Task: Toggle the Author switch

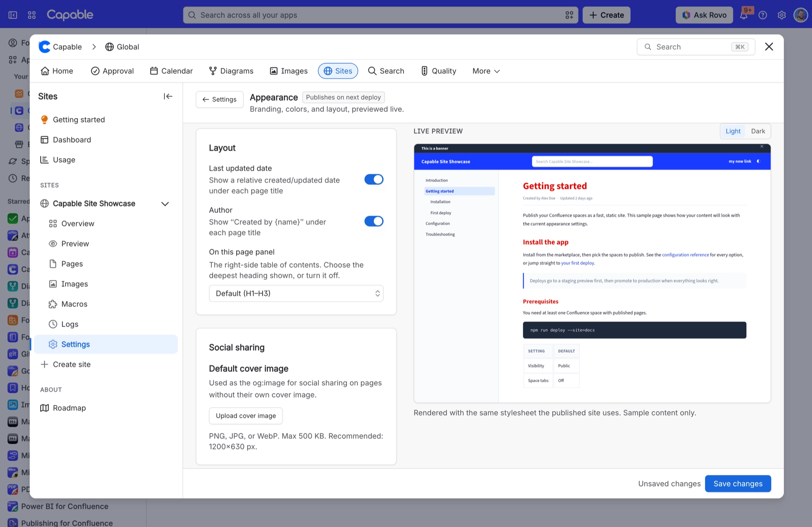Action: coord(374,221)
